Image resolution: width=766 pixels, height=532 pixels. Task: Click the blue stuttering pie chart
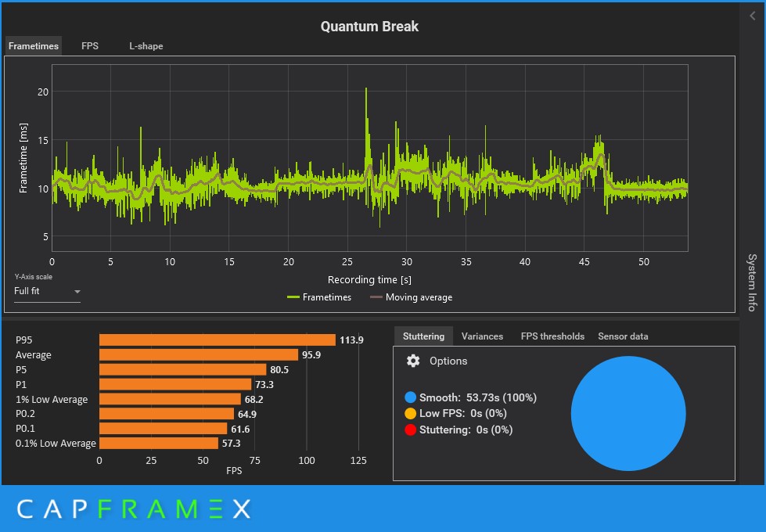(x=628, y=413)
